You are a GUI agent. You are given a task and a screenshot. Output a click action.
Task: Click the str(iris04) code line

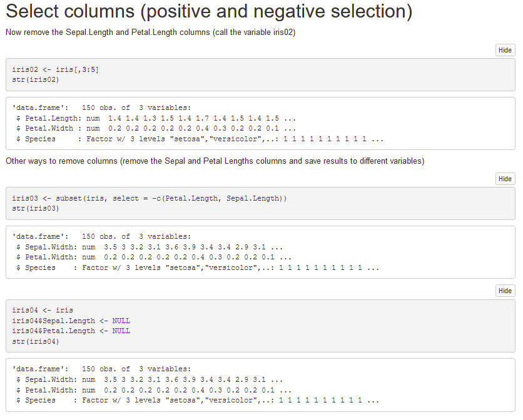click(36, 341)
